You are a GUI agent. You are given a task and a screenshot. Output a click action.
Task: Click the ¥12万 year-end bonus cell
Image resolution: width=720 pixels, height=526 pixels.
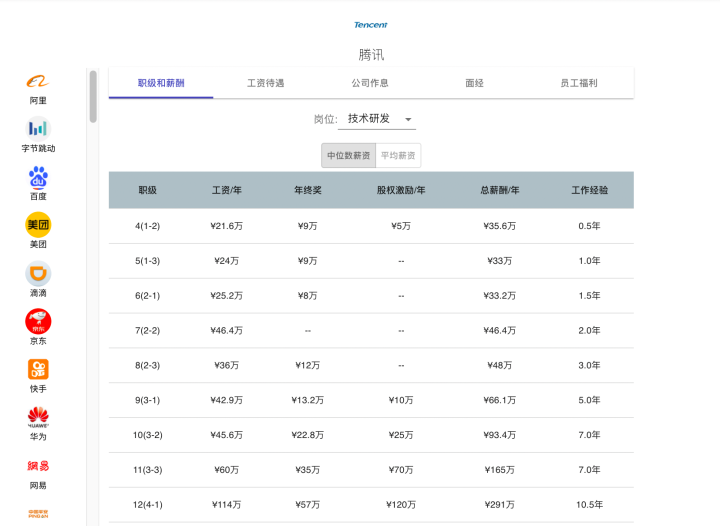coord(308,365)
